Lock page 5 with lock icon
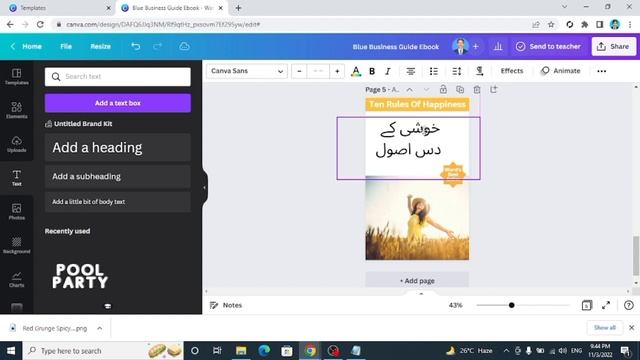The width and height of the screenshot is (640, 360). [x=443, y=89]
